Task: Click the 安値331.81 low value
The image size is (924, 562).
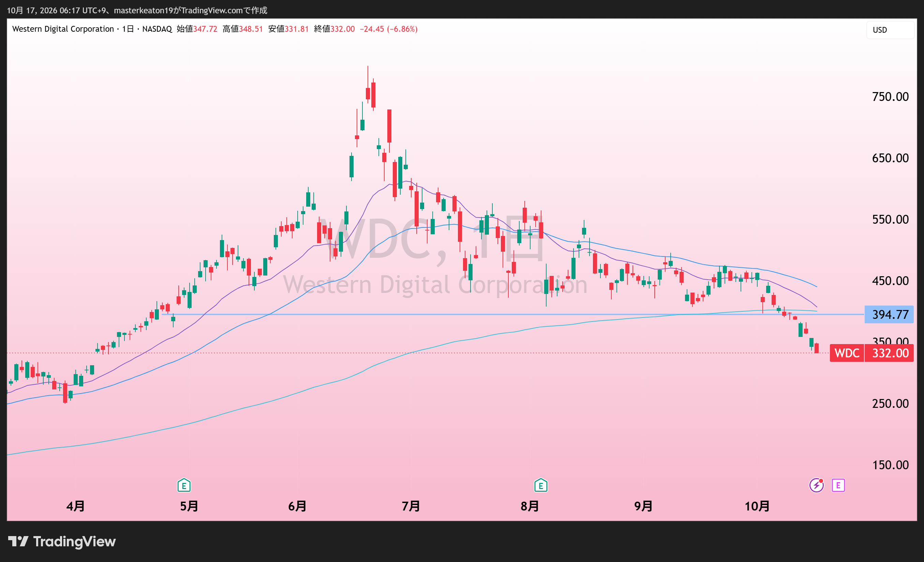Action: [288, 29]
